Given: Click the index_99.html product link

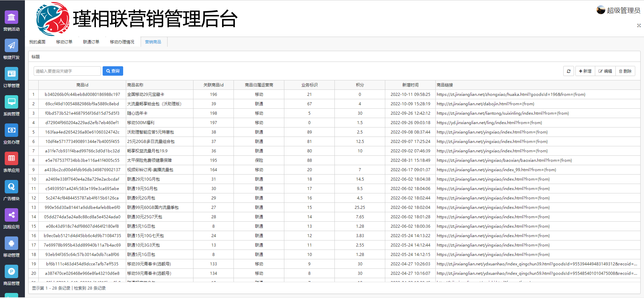Looking at the screenshot, I should point(497,170).
